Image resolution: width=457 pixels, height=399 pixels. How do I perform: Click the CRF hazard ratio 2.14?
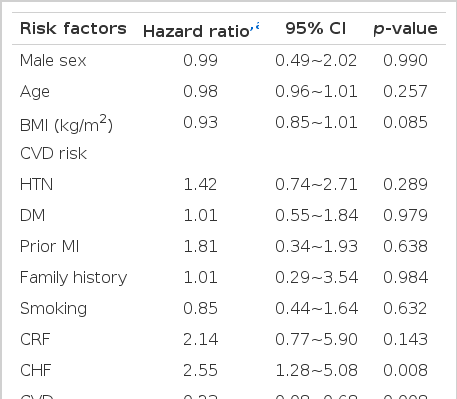200,339
